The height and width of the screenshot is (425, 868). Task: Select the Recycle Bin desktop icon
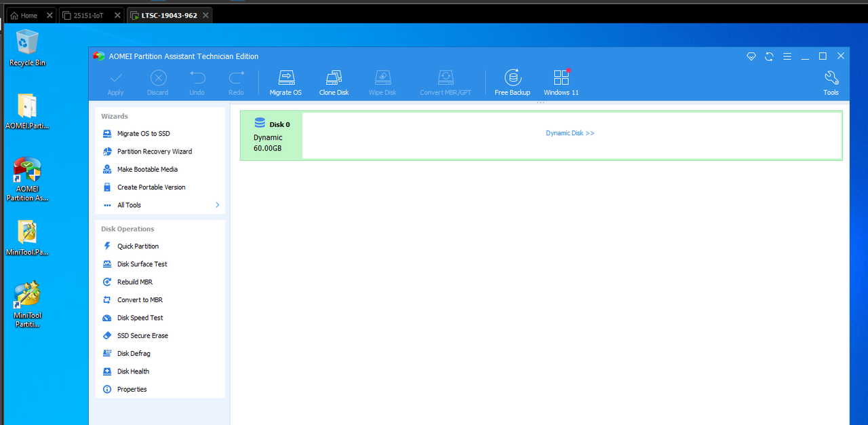pos(27,48)
